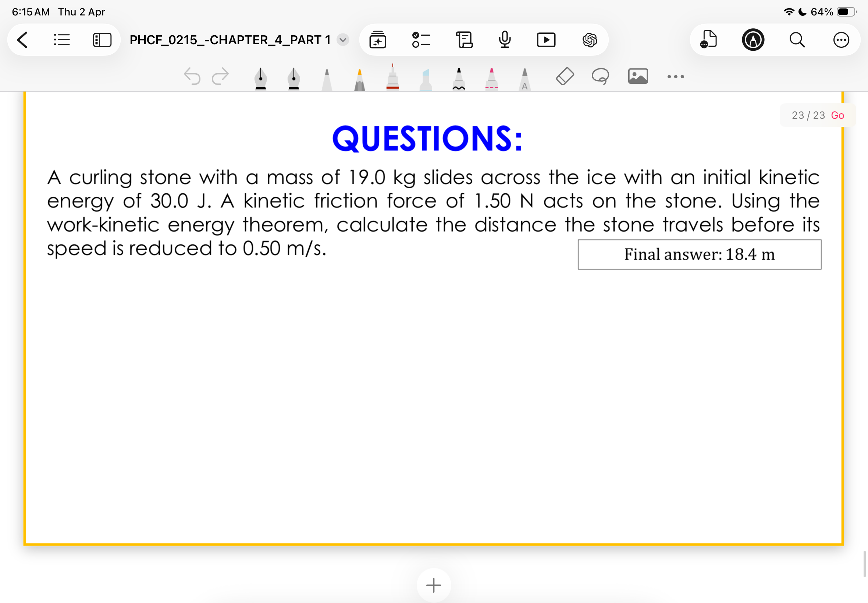Image resolution: width=868 pixels, height=603 pixels.
Task: Open the outline list view
Action: (x=61, y=40)
